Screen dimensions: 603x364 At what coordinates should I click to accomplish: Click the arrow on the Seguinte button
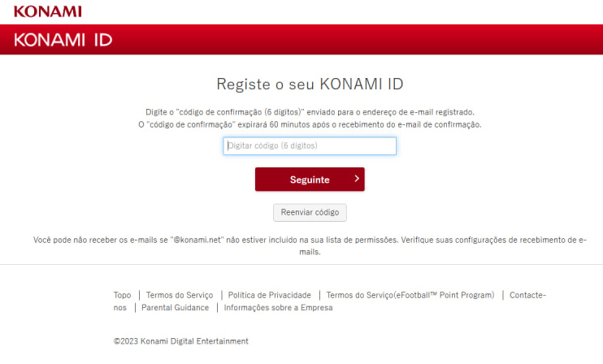click(356, 179)
